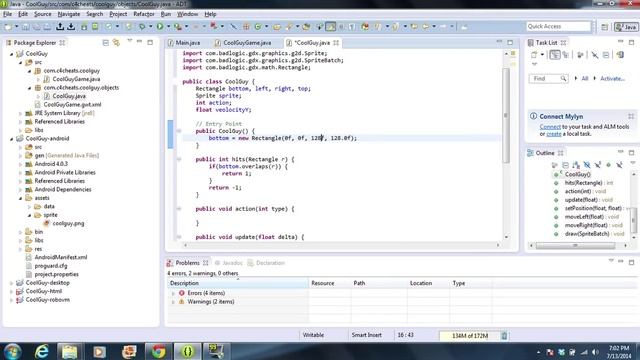Toggle Focus on Workweek in Task List

tap(580, 55)
